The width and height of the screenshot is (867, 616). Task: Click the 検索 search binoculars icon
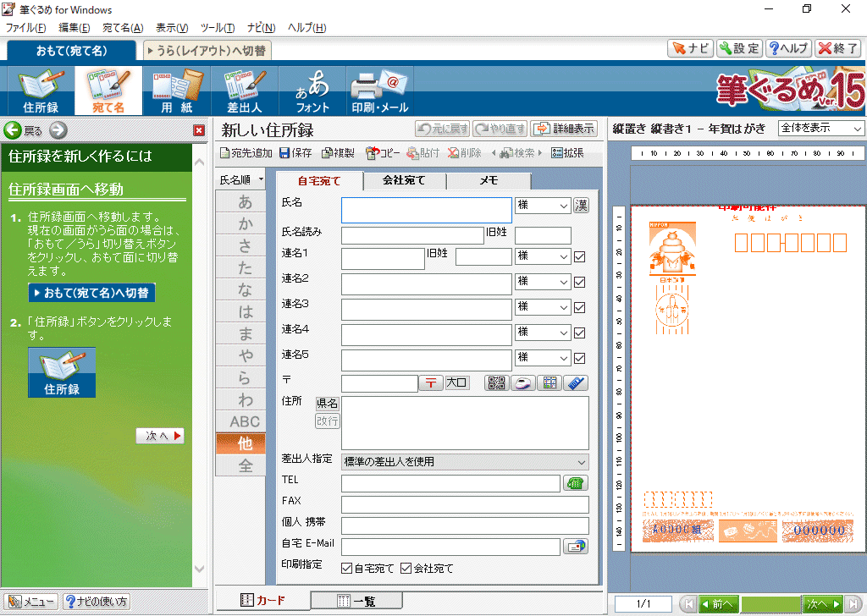pos(516,153)
